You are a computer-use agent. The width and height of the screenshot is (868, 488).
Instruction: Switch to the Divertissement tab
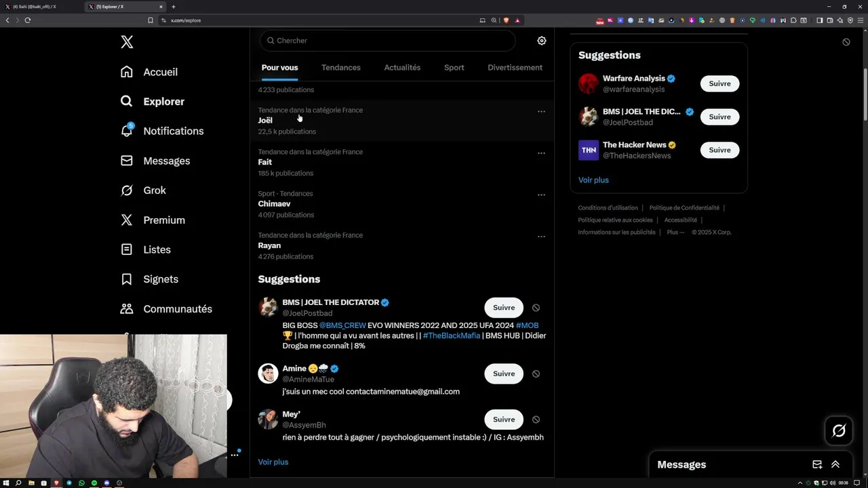pos(515,68)
